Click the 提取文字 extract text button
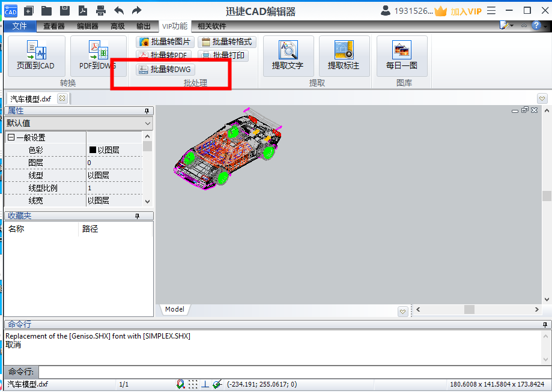The height and width of the screenshot is (392, 552). coord(288,56)
